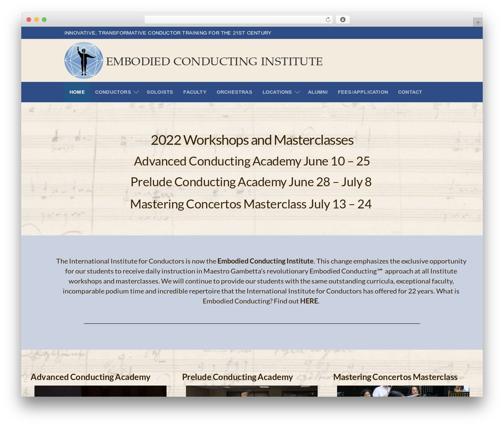The width and height of the screenshot is (504, 427).
Task: Go to the Home menu item
Action: (x=77, y=92)
